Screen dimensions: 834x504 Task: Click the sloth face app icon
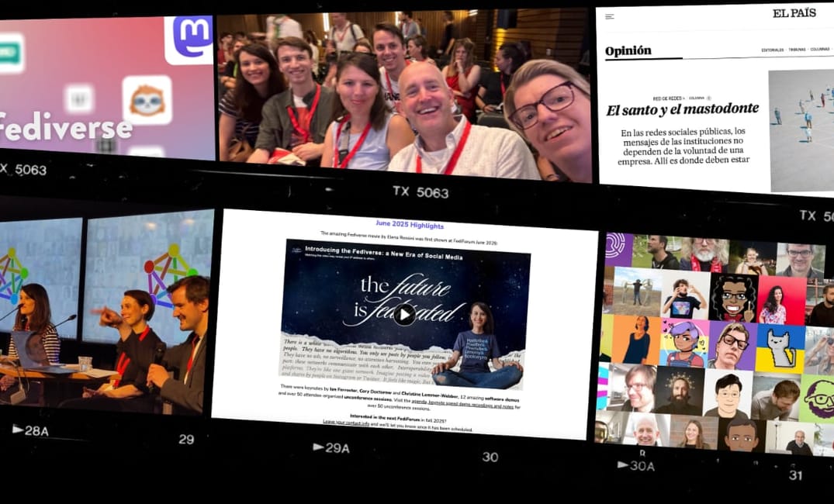[147, 100]
